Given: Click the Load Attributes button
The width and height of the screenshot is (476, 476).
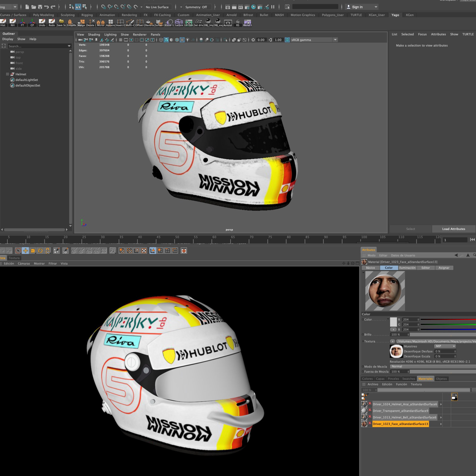Looking at the screenshot, I should pyautogui.click(x=454, y=229).
